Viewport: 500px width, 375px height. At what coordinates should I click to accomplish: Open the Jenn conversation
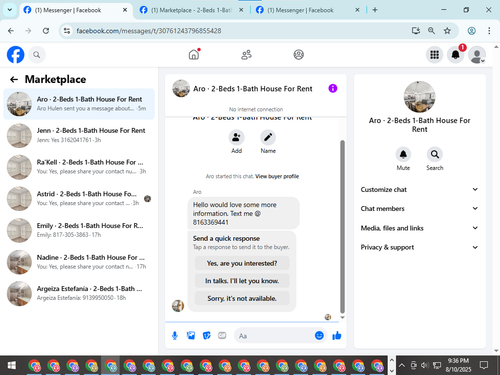[x=79, y=135]
